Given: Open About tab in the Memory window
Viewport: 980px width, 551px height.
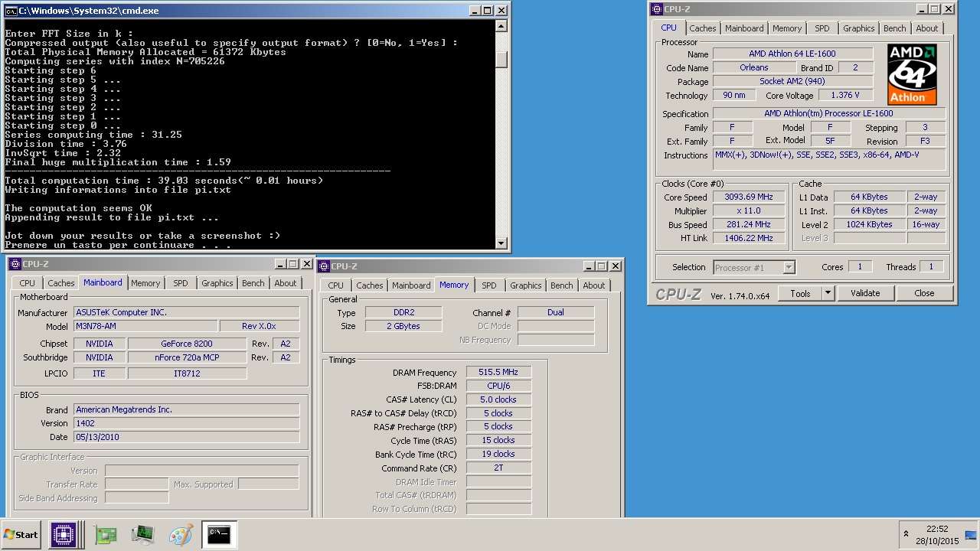Looking at the screenshot, I should point(593,285).
